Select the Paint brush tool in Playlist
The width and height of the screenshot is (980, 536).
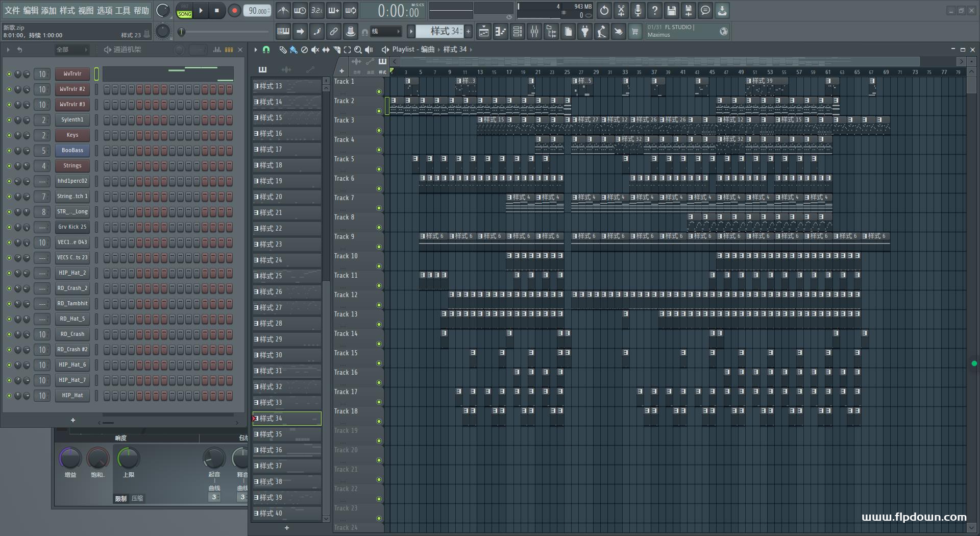point(293,50)
